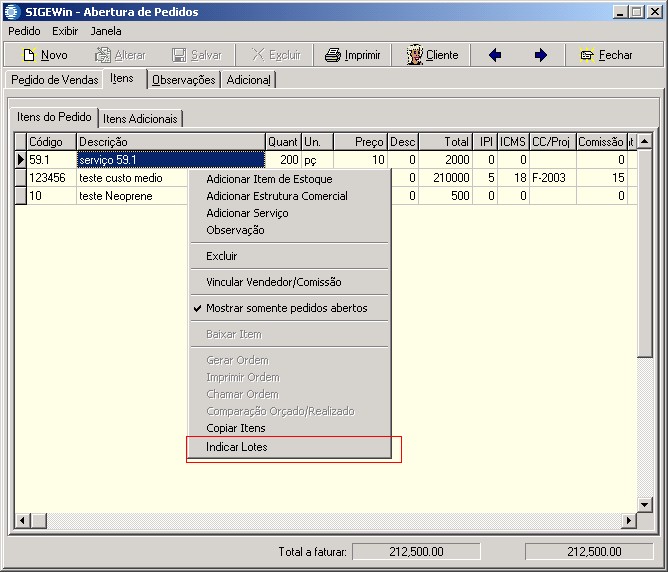Toggle Mostrar somente pedidos abertos
The height and width of the screenshot is (572, 668).
[x=290, y=308]
